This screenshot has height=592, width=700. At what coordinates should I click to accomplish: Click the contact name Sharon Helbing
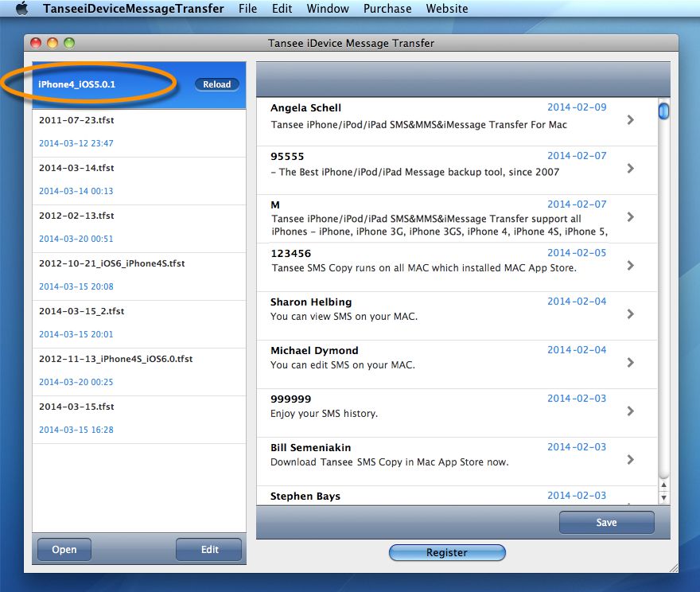[x=311, y=302]
